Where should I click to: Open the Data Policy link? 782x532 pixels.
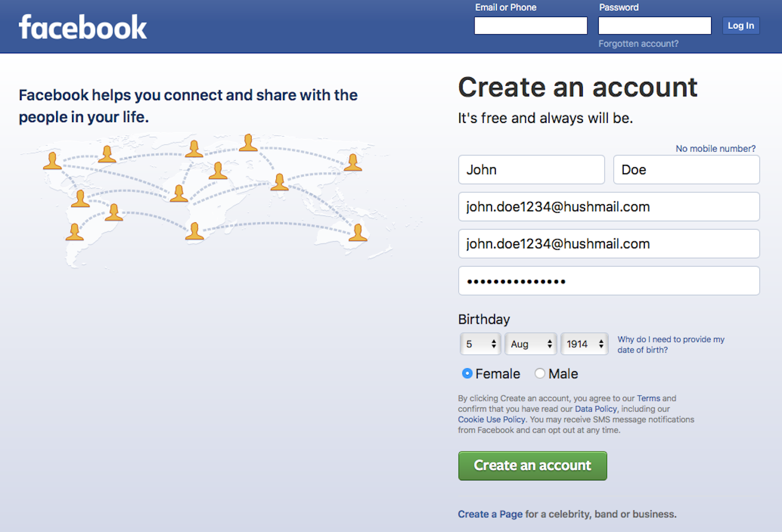tap(596, 409)
